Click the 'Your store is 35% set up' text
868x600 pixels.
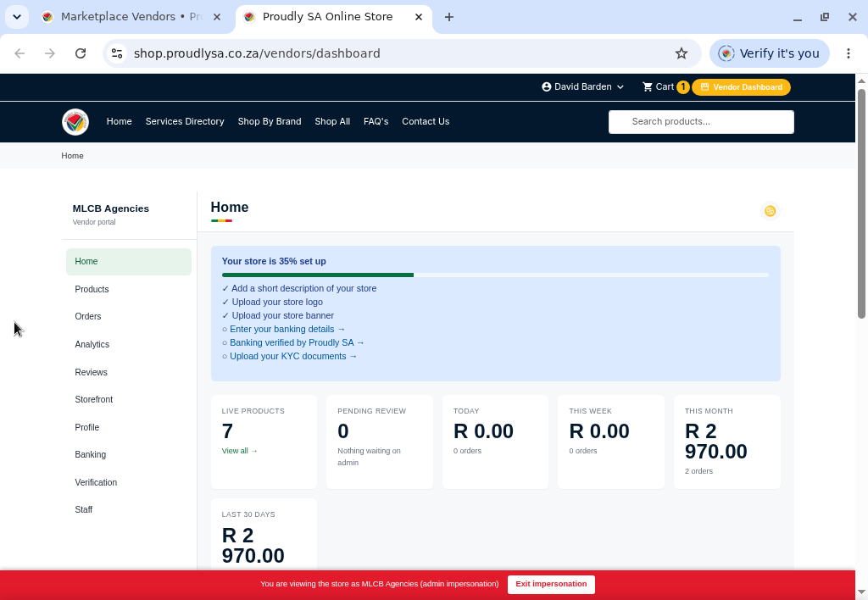274,261
